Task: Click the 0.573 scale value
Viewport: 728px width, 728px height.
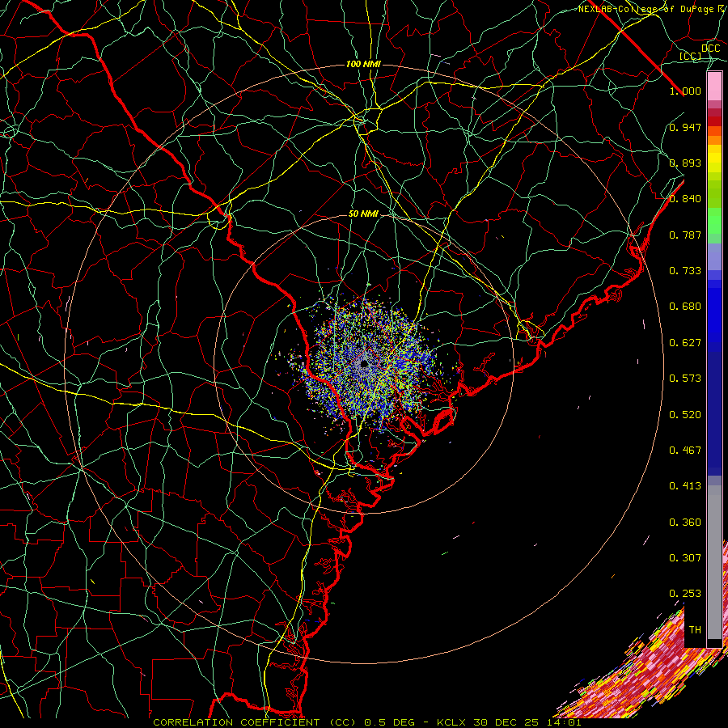Action: click(x=685, y=379)
